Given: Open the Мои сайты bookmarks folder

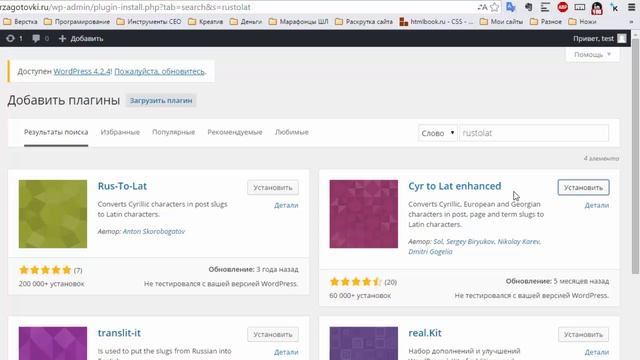Looking at the screenshot, I should [501, 22].
